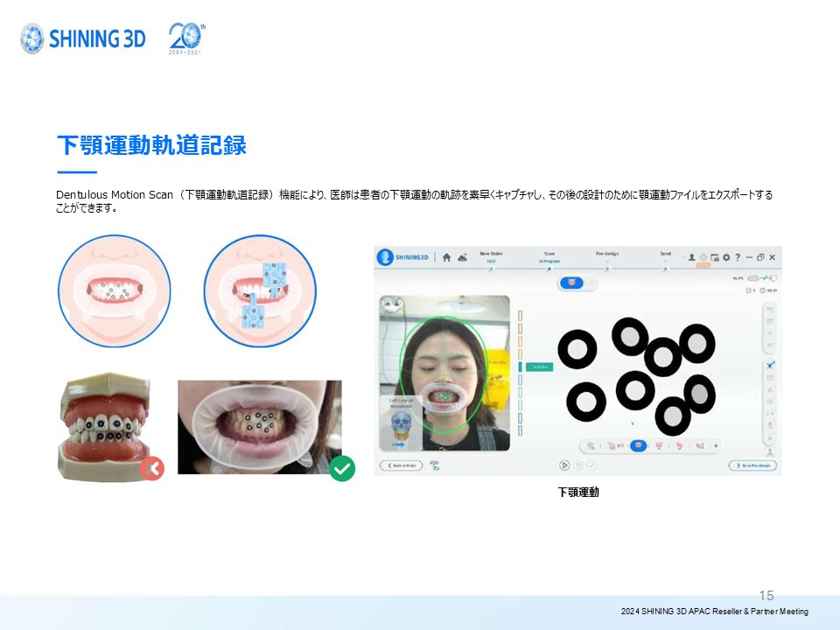Click the red X badge on dental model
The width and height of the screenshot is (840, 630).
coord(151,469)
